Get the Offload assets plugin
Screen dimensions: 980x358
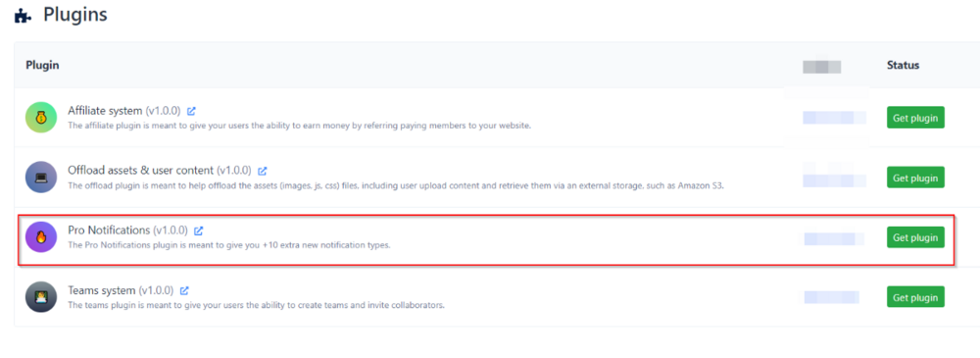915,178
